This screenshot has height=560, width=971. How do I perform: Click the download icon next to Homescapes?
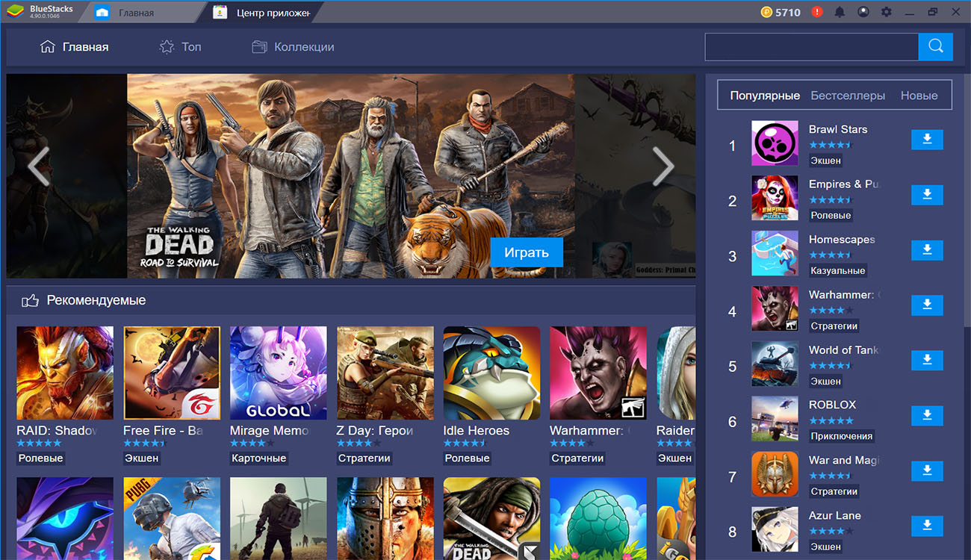click(x=927, y=250)
